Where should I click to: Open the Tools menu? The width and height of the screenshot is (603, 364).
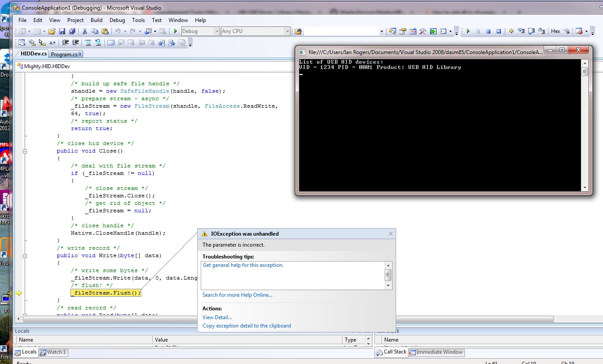pos(138,20)
